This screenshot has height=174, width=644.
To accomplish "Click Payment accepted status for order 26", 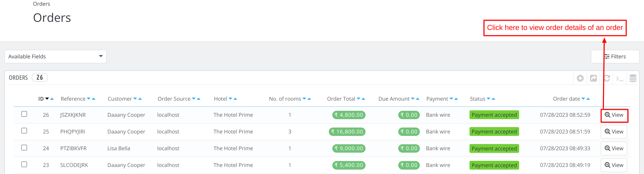I will [494, 115].
